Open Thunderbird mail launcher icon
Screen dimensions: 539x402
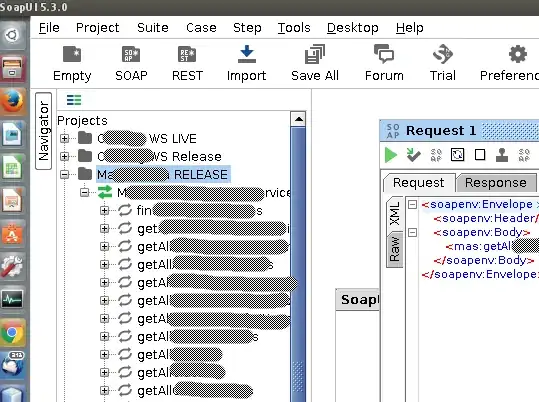click(12, 365)
